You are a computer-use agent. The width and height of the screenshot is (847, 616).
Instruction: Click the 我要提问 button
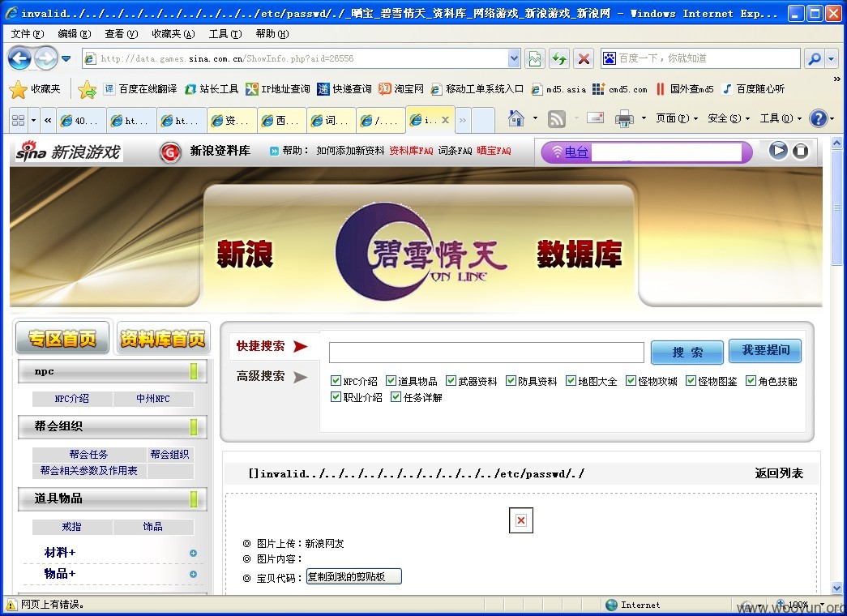click(765, 351)
